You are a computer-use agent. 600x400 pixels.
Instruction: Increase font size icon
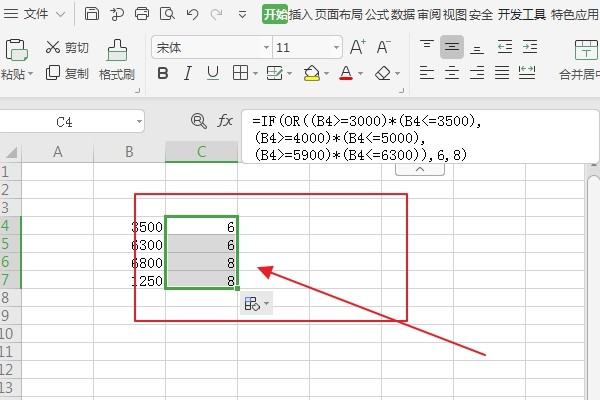pyautogui.click(x=358, y=47)
